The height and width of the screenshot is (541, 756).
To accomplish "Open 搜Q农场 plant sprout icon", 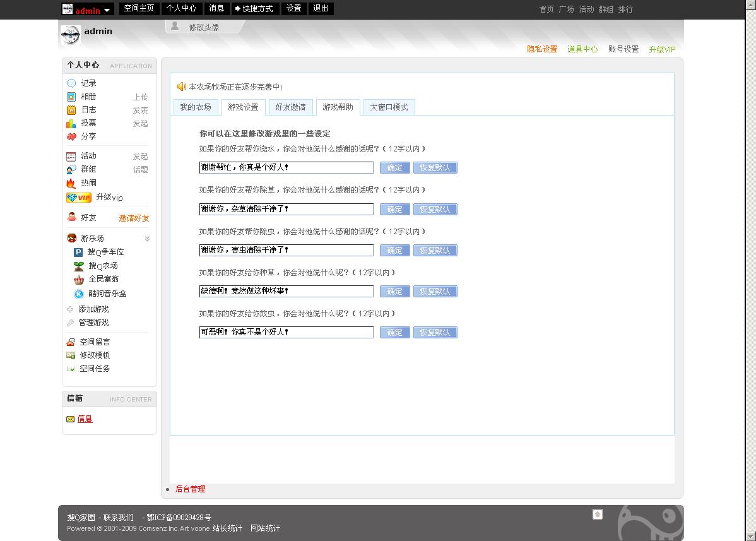I will (78, 266).
